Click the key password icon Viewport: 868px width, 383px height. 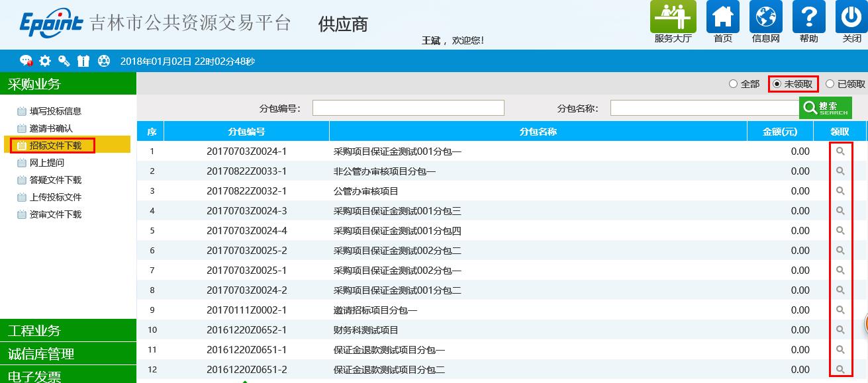pos(64,61)
